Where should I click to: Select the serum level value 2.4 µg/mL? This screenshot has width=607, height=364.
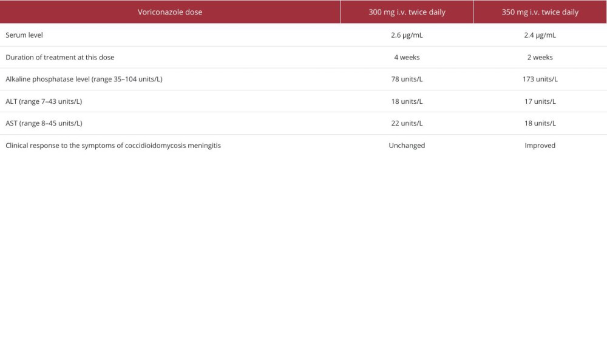(540, 35)
